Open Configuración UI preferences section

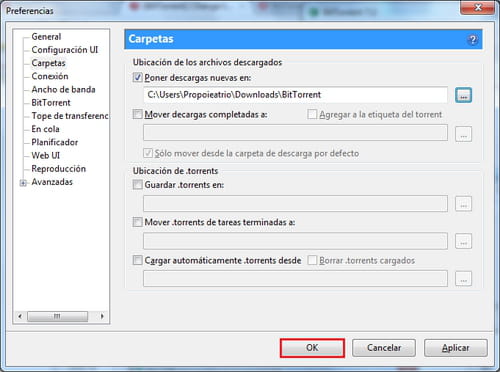(65, 50)
